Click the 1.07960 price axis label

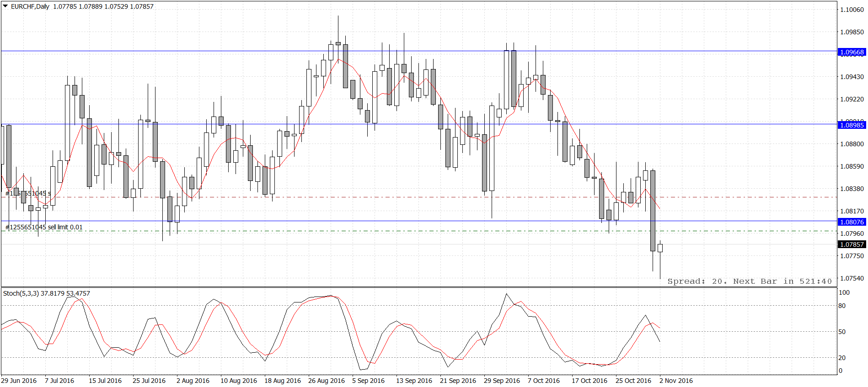coord(852,233)
